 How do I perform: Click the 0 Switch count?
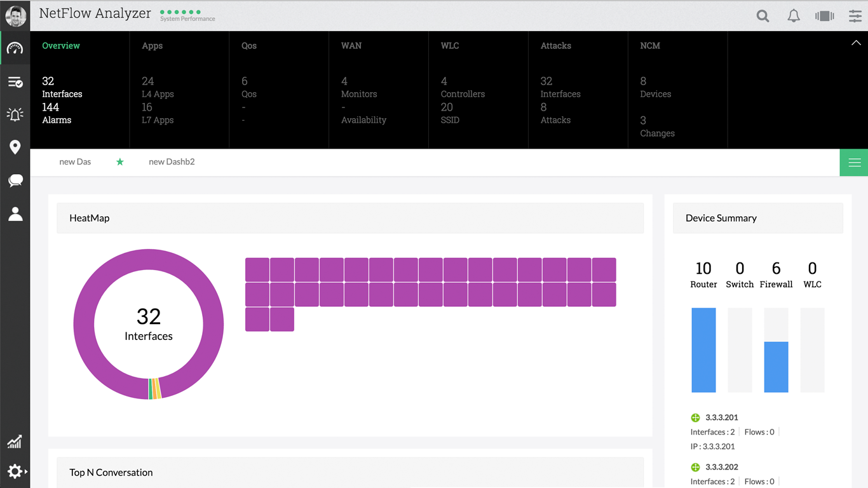[740, 274]
